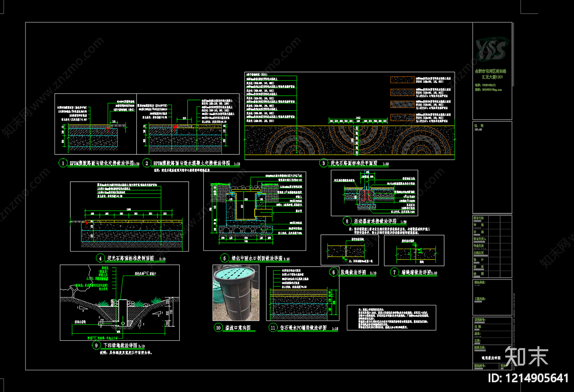Screen dimensions: 574x392
Task: Click the overflow outlet photo in detail 10
Action: (236, 293)
